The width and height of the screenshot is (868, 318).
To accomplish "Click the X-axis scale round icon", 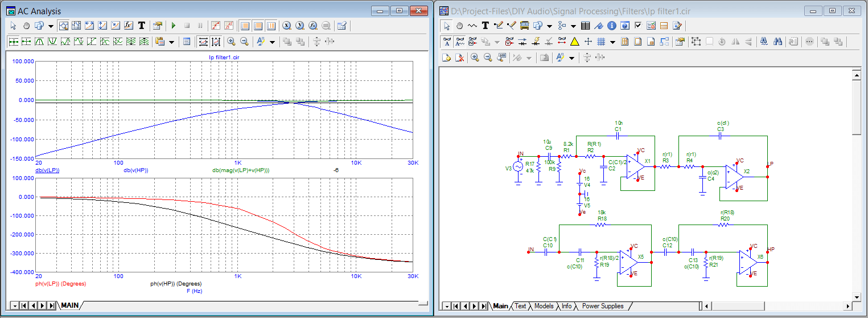I will (x=287, y=26).
